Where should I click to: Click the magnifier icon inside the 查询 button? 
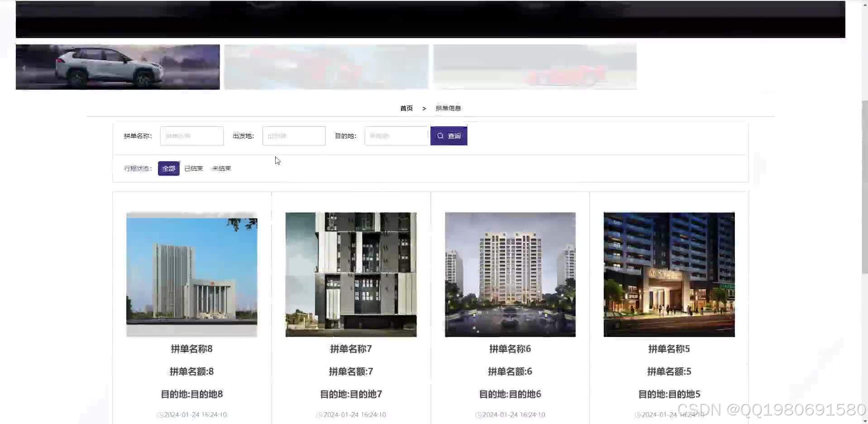point(440,135)
